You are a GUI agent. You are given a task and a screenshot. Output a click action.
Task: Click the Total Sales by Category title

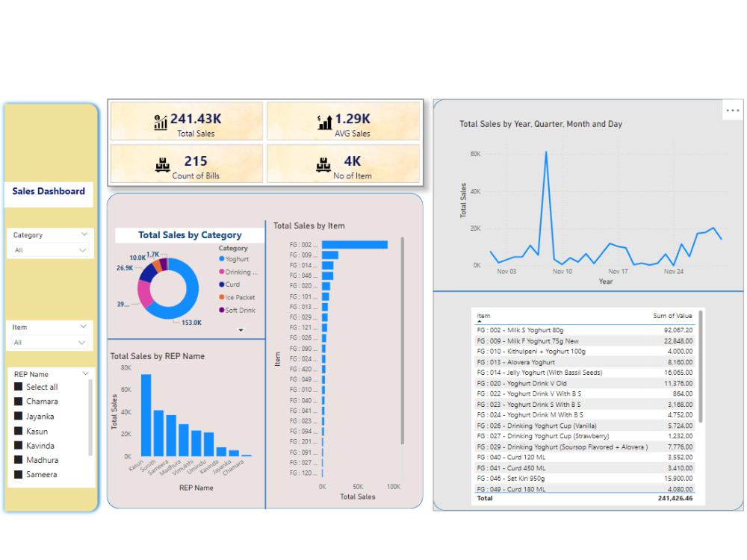tap(190, 234)
